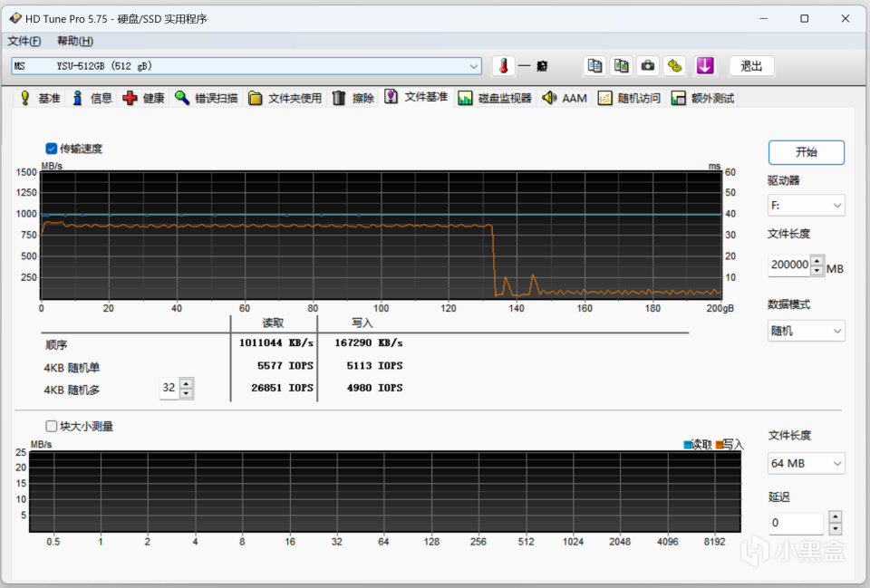
Task: Click the purple download arrow icon
Action: pos(705,66)
